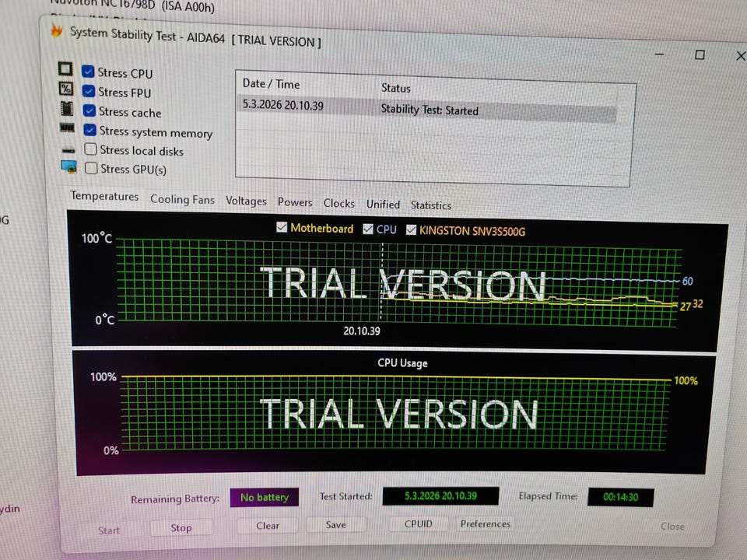This screenshot has height=560, width=747.
Task: Click the 20.10.39 timestamp under temperature graph
Action: coord(362,331)
